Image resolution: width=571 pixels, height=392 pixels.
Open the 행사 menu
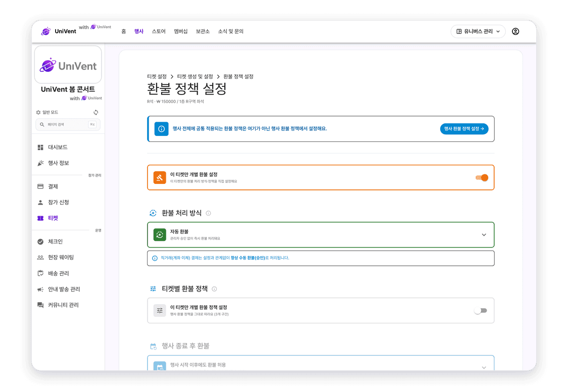coord(139,31)
